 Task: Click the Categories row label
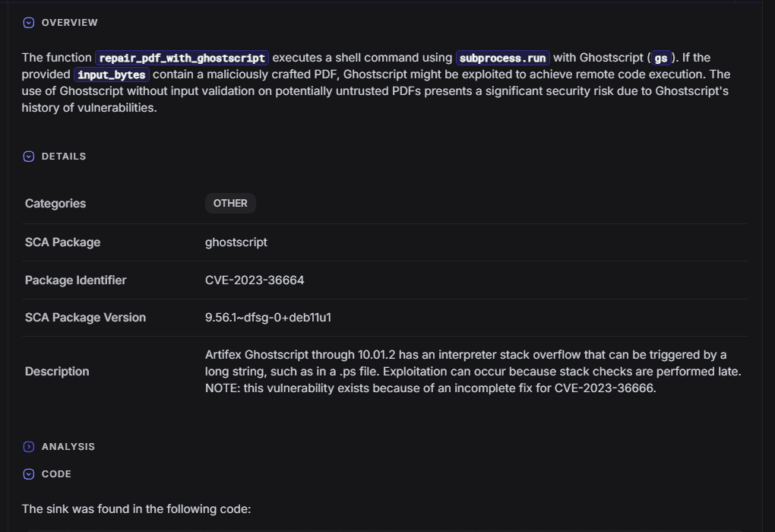click(x=55, y=204)
